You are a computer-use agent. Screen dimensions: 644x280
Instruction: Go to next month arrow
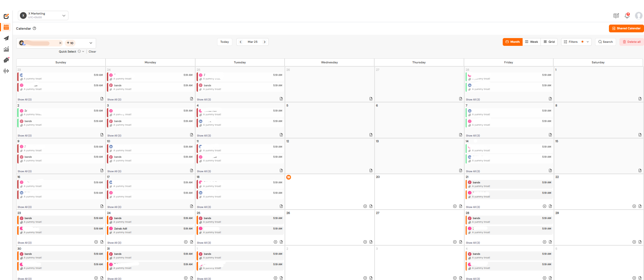[265, 42]
